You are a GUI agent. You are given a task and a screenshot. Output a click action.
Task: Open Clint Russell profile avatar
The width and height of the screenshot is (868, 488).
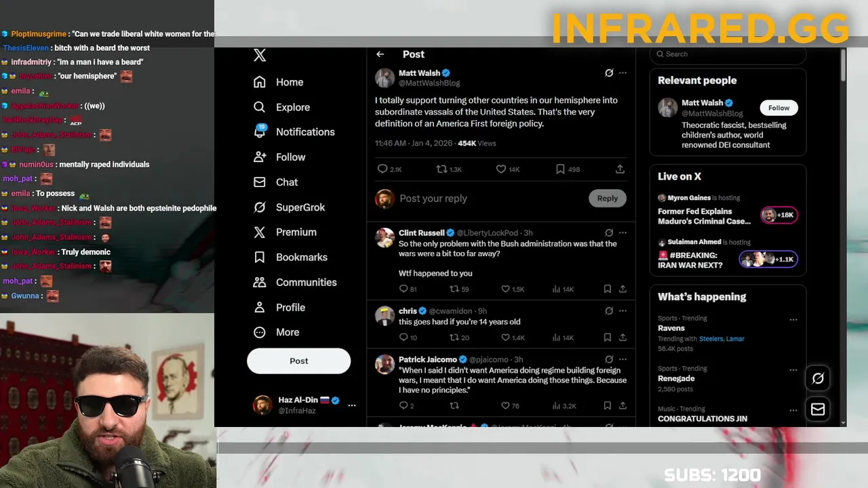click(384, 238)
